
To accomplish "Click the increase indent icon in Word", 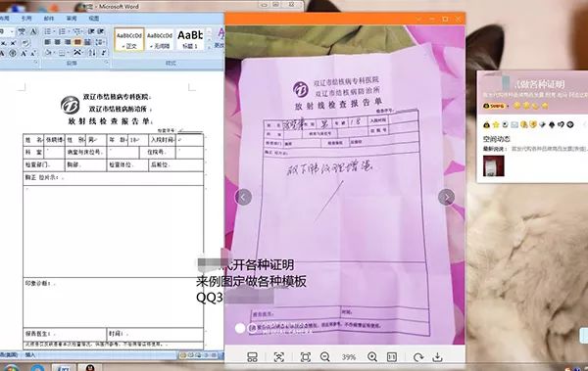I will (101, 31).
